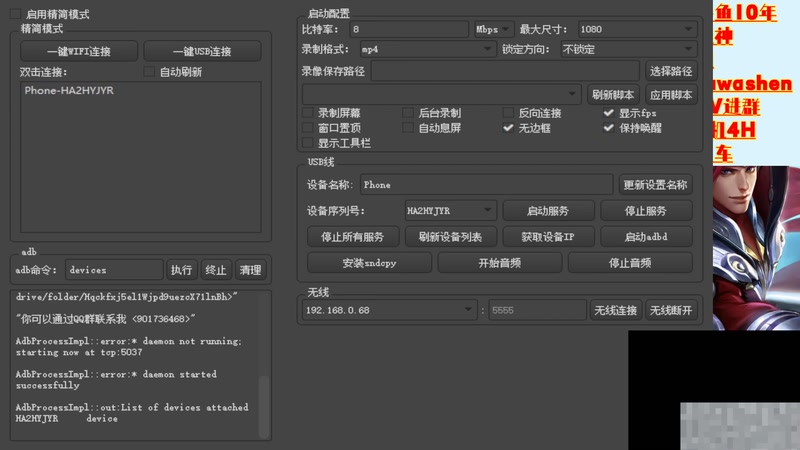
Task: Click the 一键USB连接 button
Action: tap(202, 51)
